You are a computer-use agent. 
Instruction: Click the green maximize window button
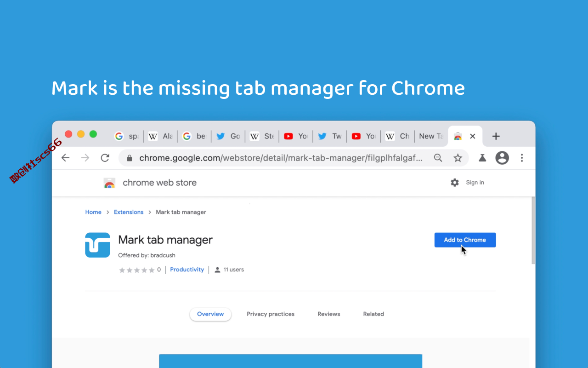coord(93,134)
